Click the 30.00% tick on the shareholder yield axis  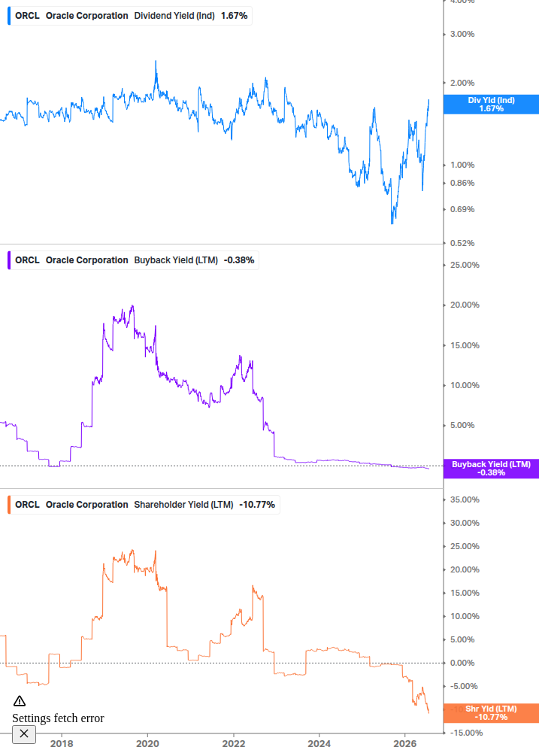click(465, 523)
